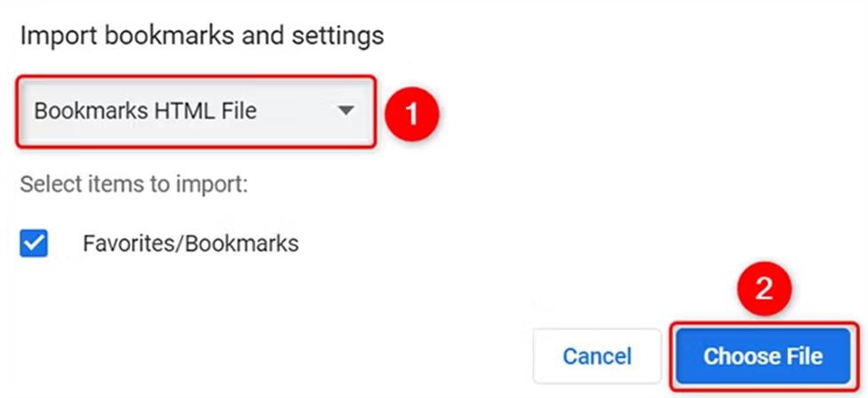Dismiss the dialog with Cancel
The width and height of the screenshot is (868, 398).
pos(597,356)
